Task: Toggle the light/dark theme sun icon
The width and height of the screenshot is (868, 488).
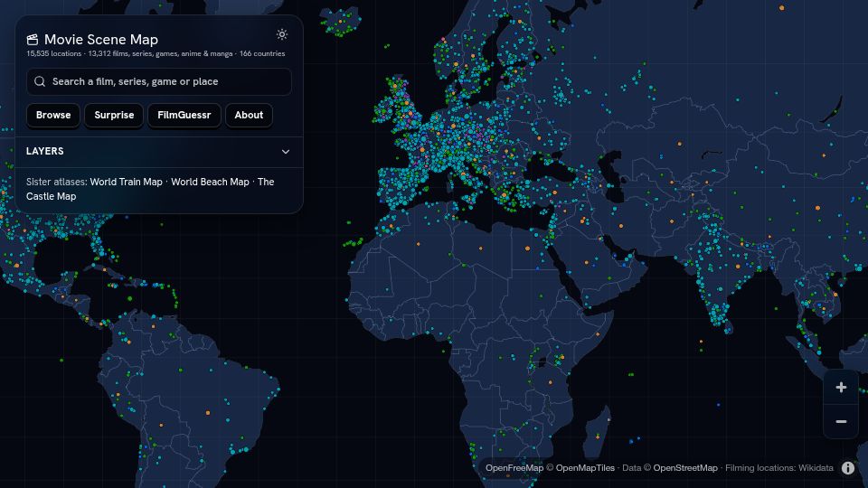Action: 282,34
